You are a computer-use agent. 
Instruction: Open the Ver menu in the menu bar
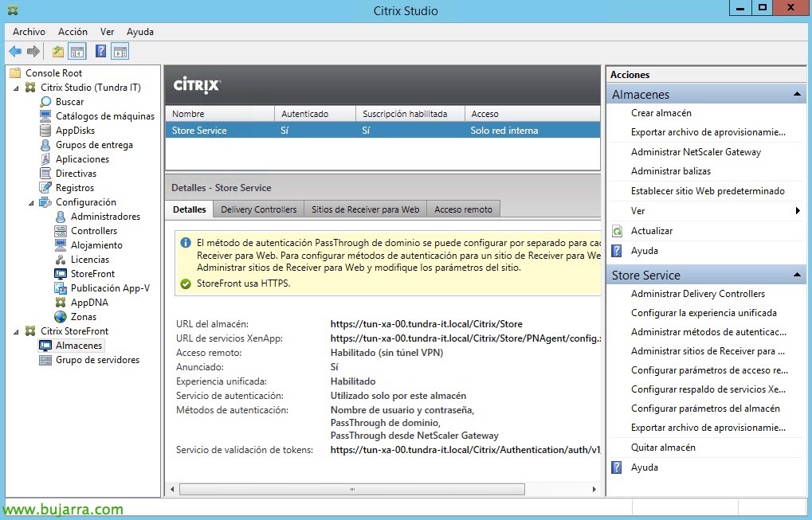(x=108, y=32)
